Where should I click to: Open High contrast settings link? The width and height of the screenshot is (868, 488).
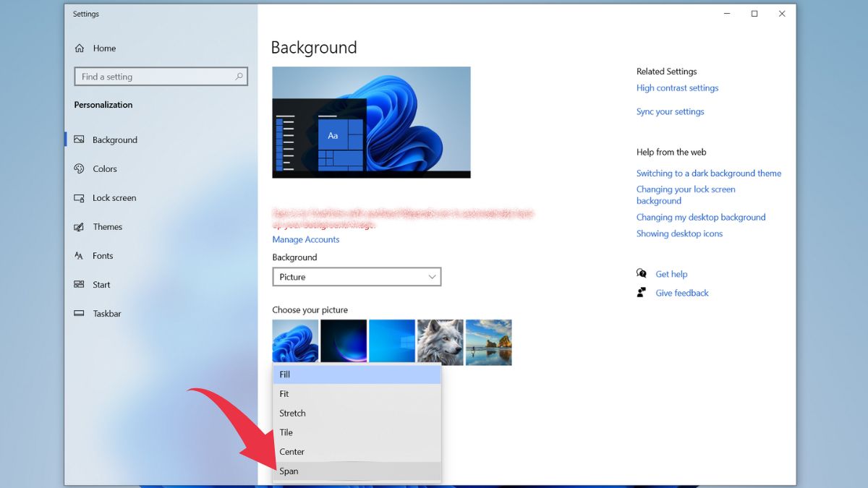677,88
